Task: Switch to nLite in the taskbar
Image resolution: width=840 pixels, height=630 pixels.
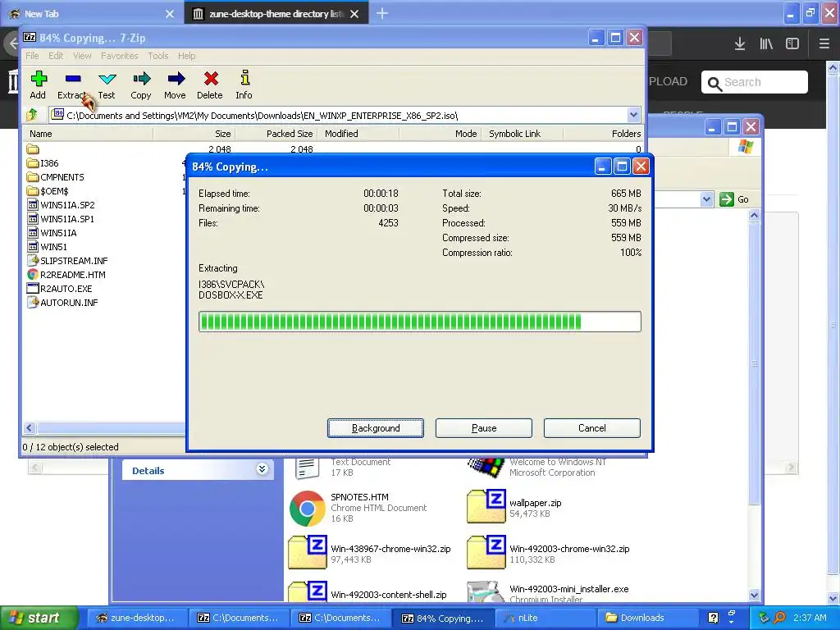Action: click(544, 618)
